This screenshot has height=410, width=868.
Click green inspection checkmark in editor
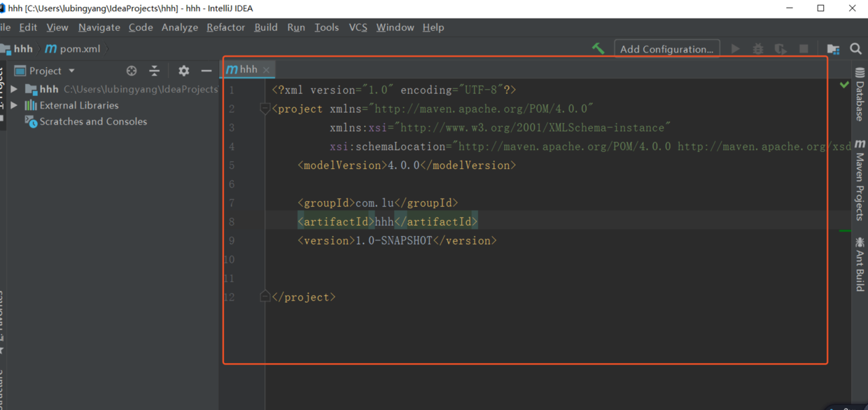tap(844, 85)
